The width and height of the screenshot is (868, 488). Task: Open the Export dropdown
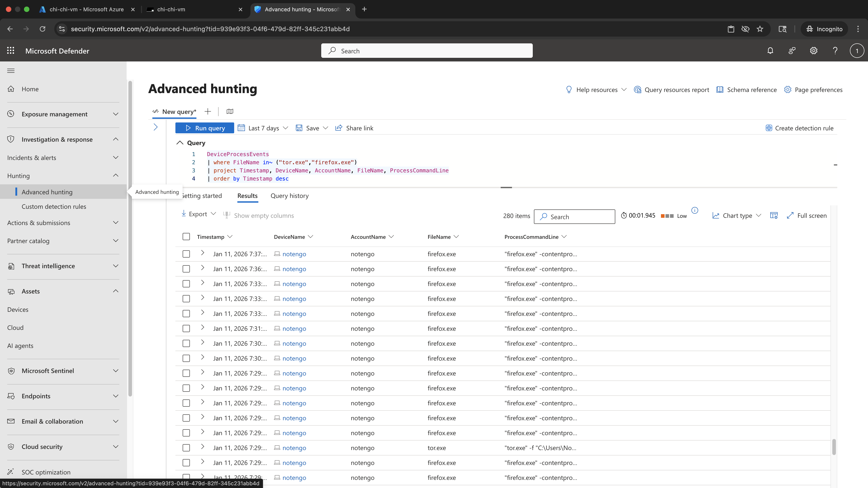(x=198, y=214)
